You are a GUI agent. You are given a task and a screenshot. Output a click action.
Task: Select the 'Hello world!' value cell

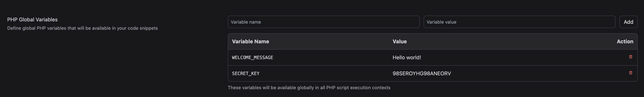(x=407, y=57)
